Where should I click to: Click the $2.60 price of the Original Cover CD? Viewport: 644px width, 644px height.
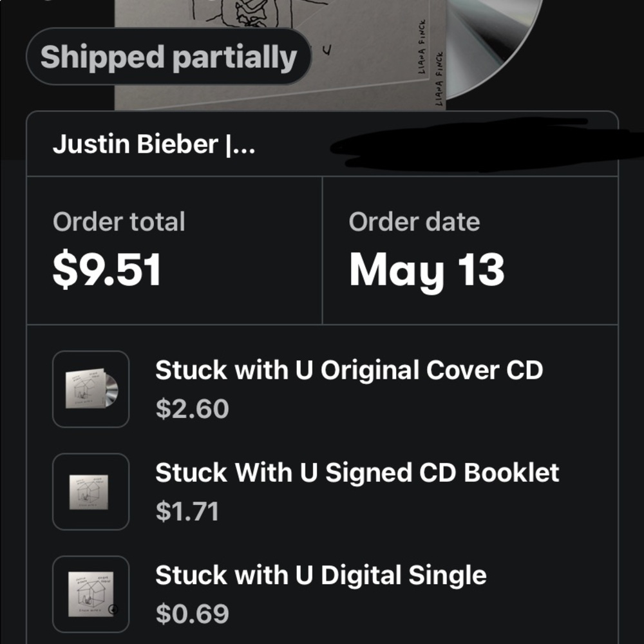pos(193,406)
